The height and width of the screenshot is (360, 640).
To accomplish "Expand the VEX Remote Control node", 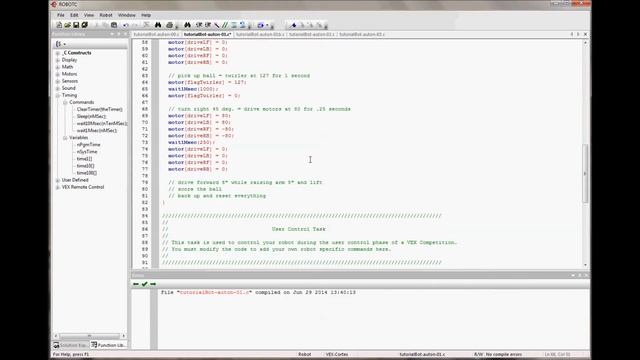I will point(58,187).
